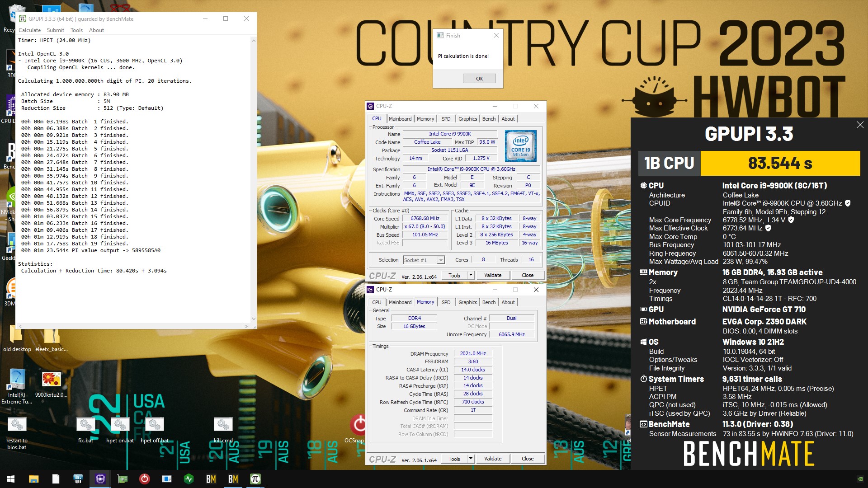
Task: Switch to Graphics tab in lower CPU-Z window
Action: (x=467, y=302)
